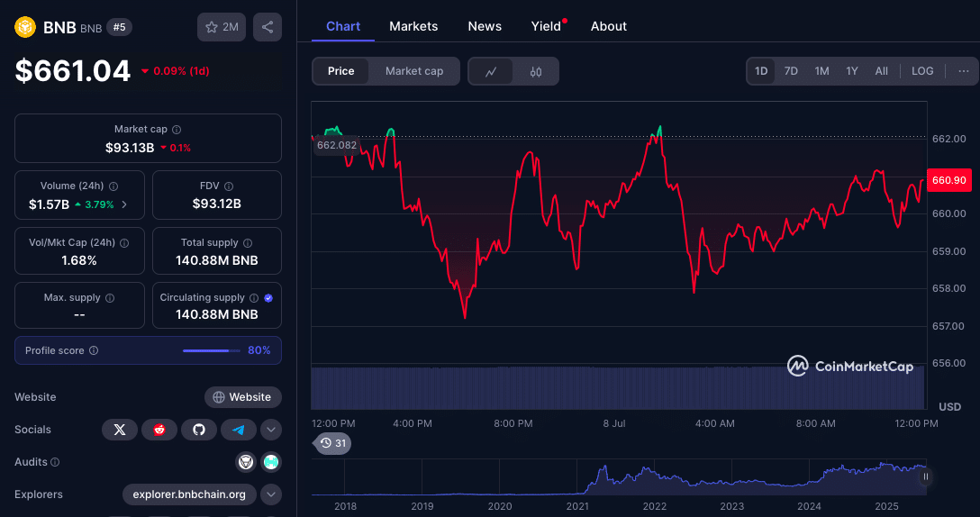Open Total supply info icon
The image size is (980, 517).
coord(248,243)
